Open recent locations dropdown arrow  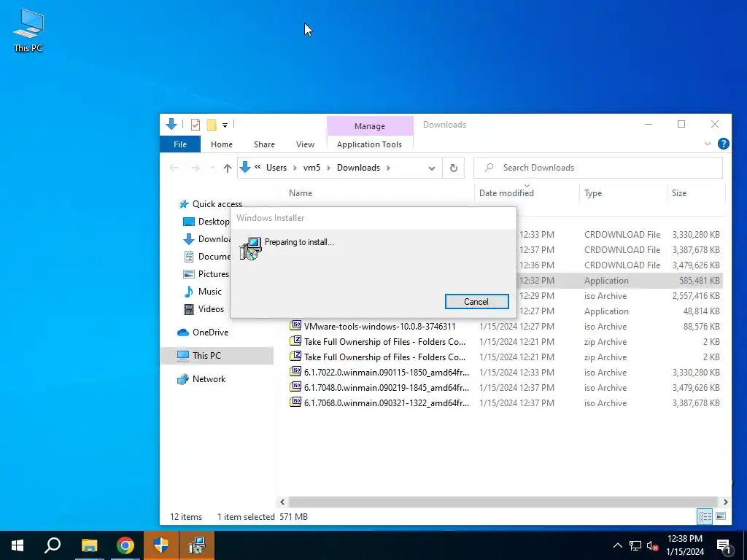(x=212, y=168)
